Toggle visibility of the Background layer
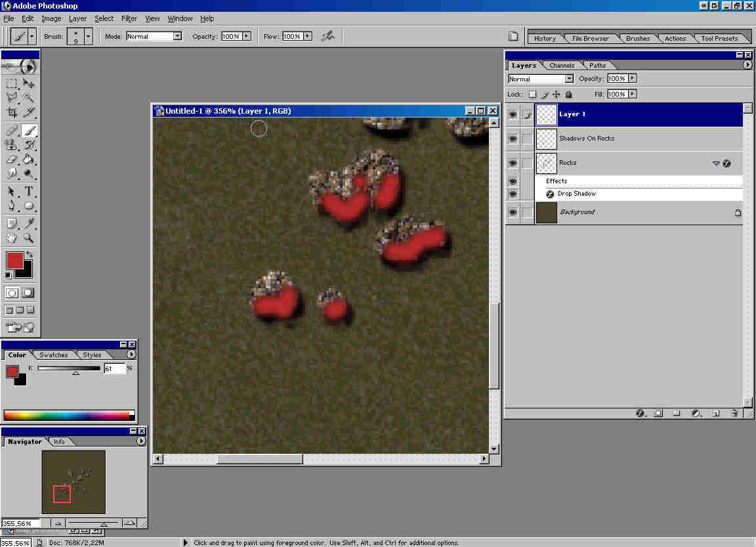This screenshot has height=547, width=756. coord(513,213)
